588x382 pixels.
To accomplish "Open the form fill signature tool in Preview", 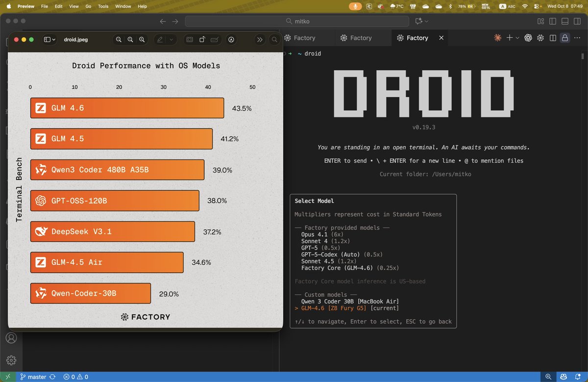I will click(215, 40).
